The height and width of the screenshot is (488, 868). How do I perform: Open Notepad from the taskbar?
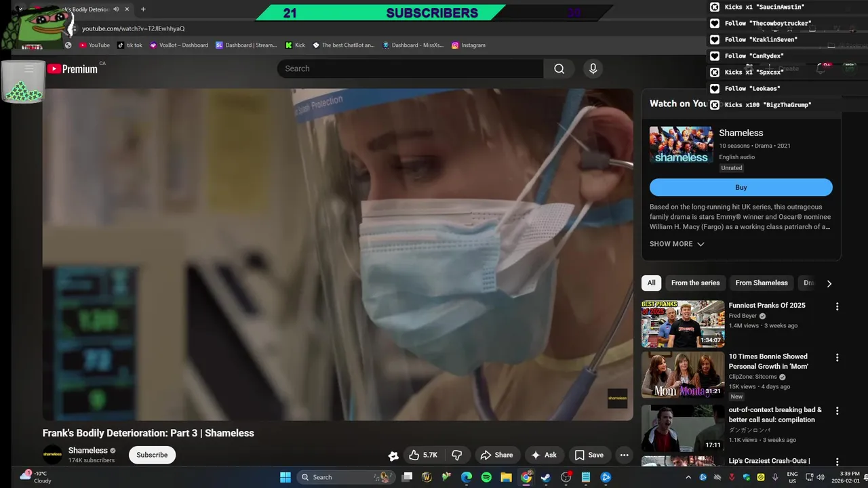586,477
